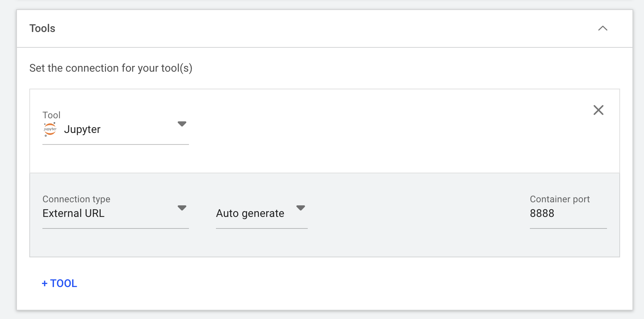Click the upward chevron in the Tools header
Viewport: 644px width, 319px height.
point(603,29)
